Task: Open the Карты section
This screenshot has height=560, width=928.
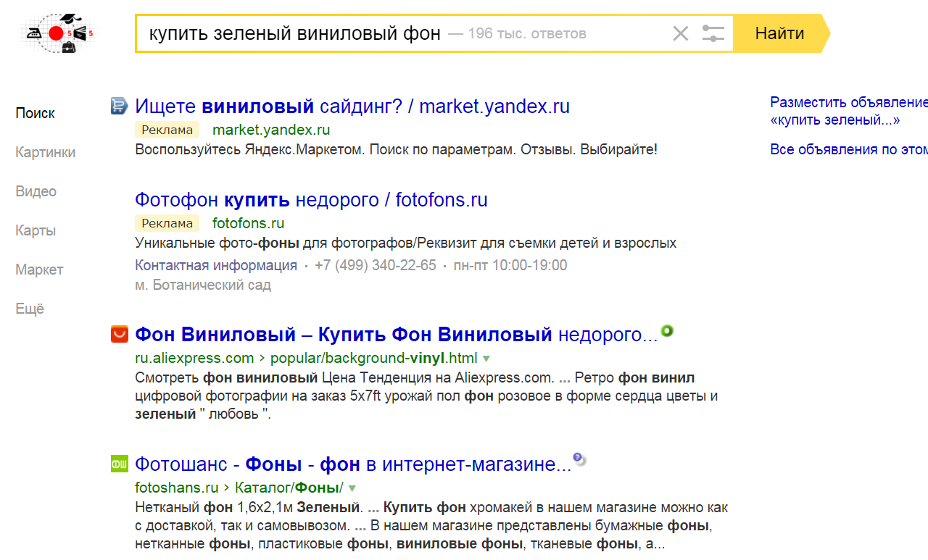Action: click(36, 230)
